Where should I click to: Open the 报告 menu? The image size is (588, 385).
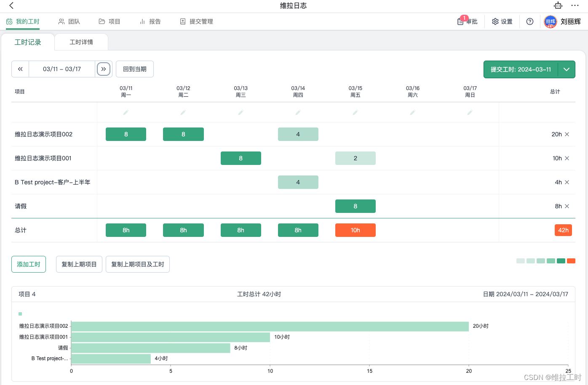[x=150, y=21]
